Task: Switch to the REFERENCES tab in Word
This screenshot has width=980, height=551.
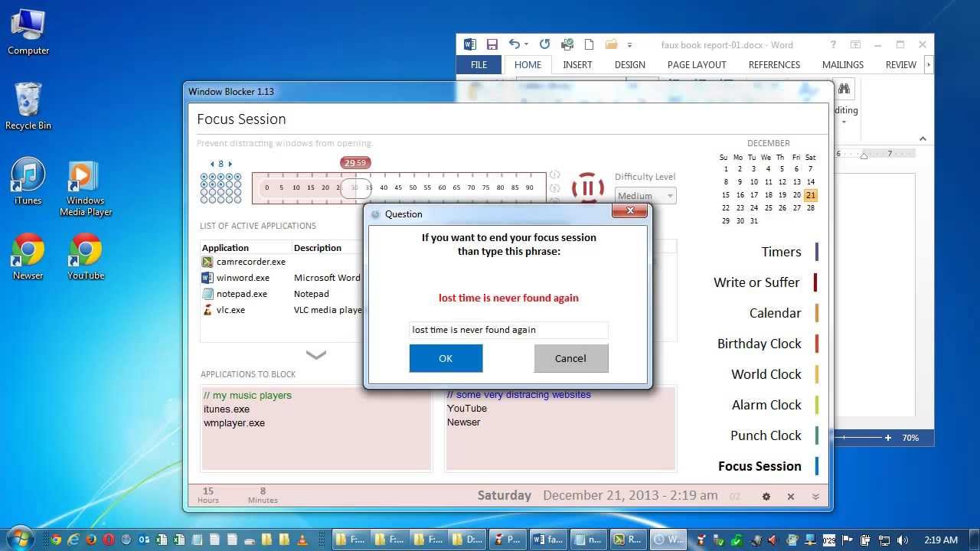Action: [774, 65]
